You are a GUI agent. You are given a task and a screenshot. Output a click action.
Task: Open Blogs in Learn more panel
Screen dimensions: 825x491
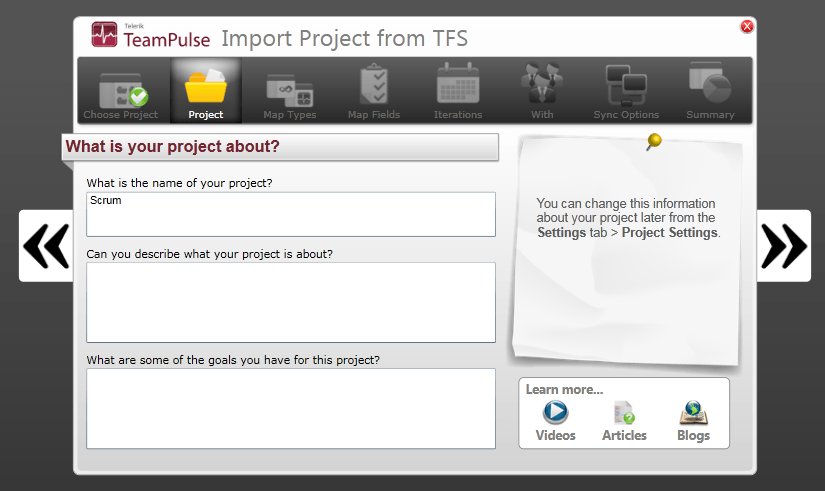pos(693,421)
